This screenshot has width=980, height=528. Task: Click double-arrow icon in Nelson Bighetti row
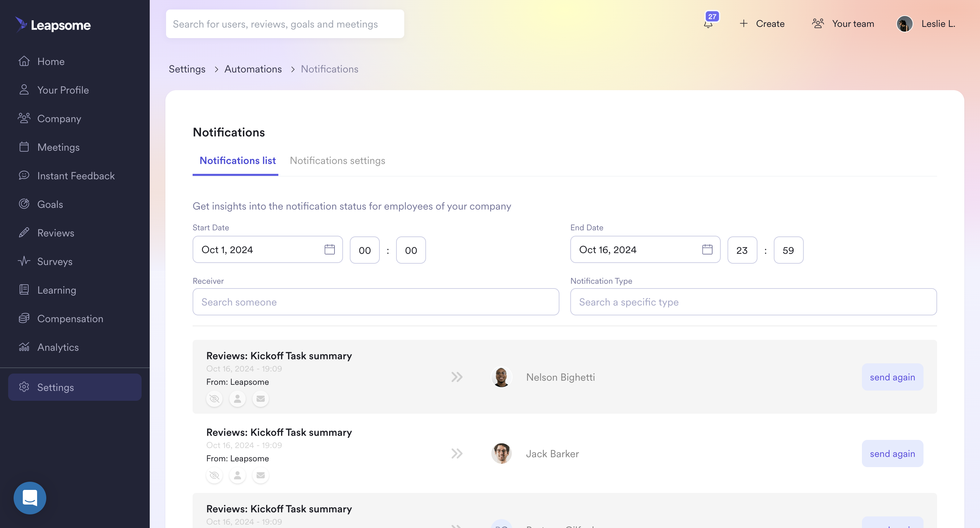457,377
